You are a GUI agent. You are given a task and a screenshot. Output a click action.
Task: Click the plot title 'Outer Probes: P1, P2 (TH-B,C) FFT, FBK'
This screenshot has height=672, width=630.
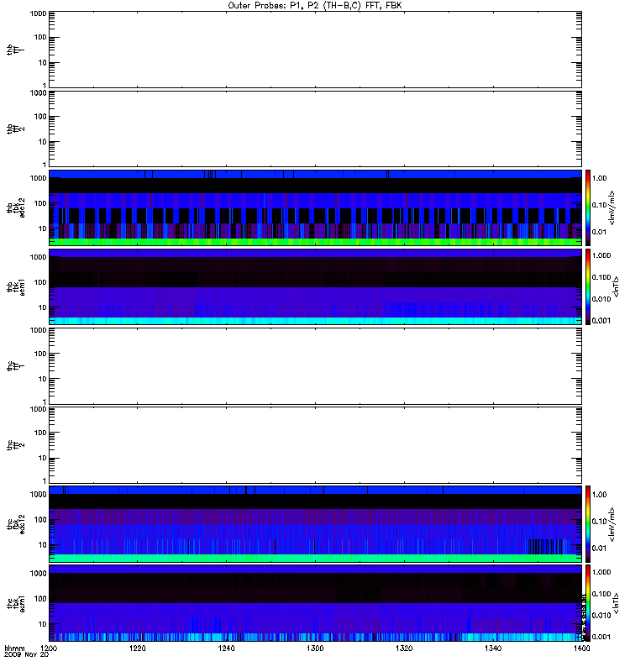[315, 6]
